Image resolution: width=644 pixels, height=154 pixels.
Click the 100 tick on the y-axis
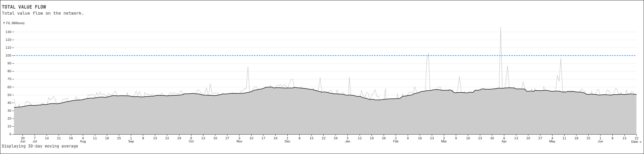(x=9, y=56)
